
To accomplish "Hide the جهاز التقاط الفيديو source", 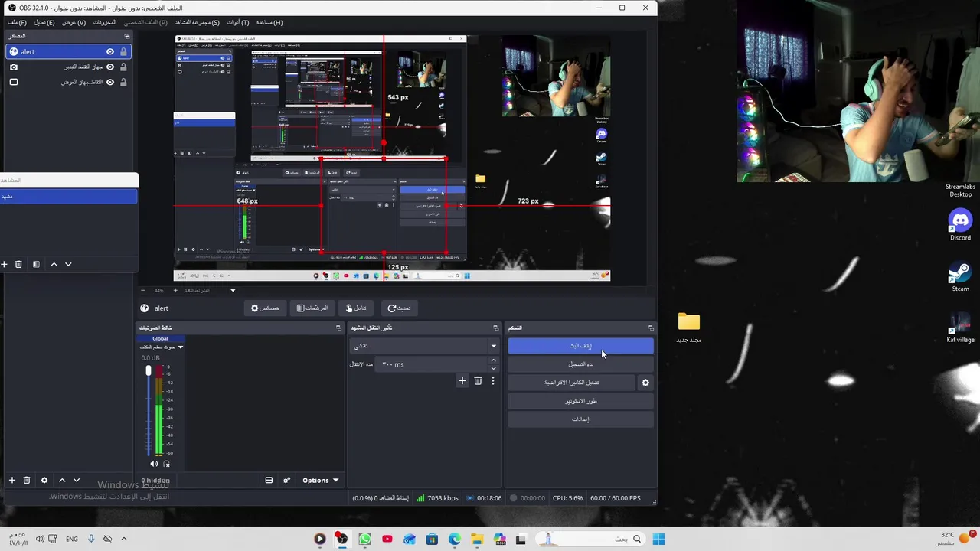I will pyautogui.click(x=110, y=67).
